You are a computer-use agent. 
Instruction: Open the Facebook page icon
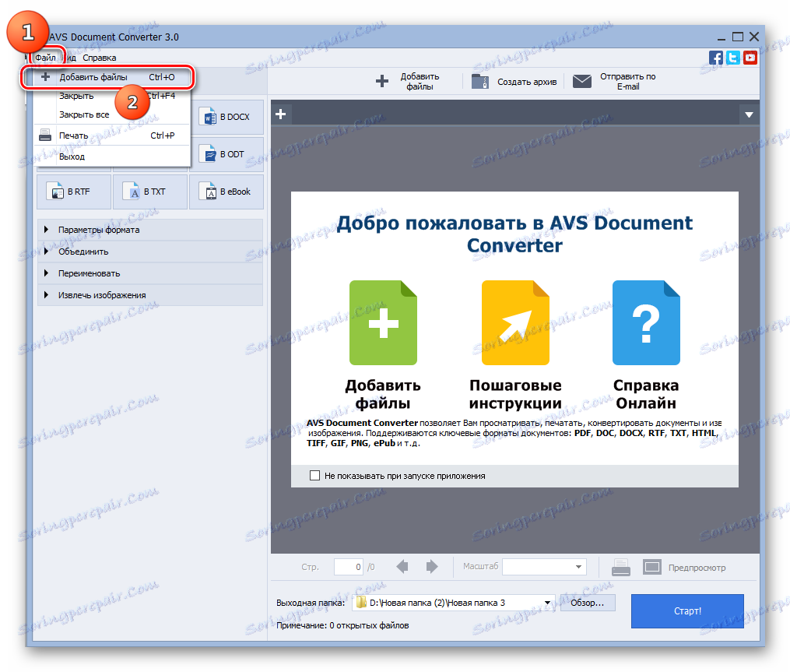coord(715,58)
